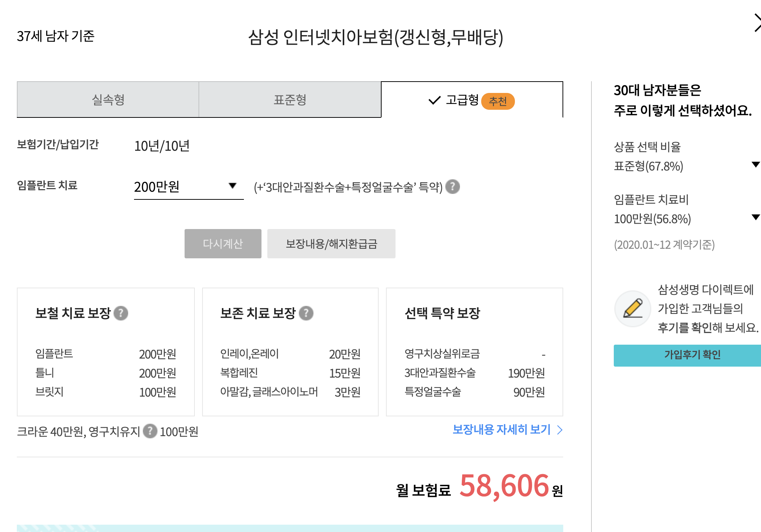
Task: Click help icon next to 보존 치료 보장
Action: [306, 313]
